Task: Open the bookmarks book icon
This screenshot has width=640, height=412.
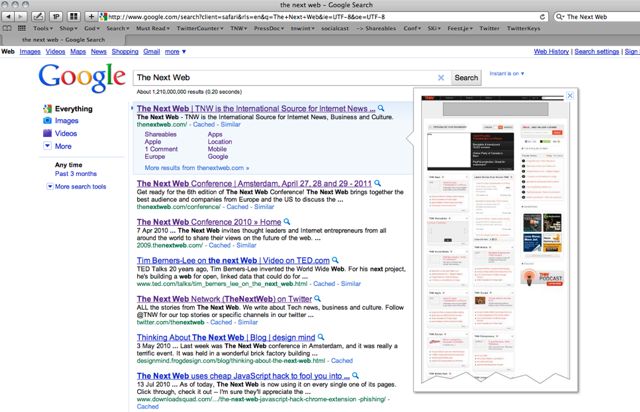Action: tap(7, 28)
